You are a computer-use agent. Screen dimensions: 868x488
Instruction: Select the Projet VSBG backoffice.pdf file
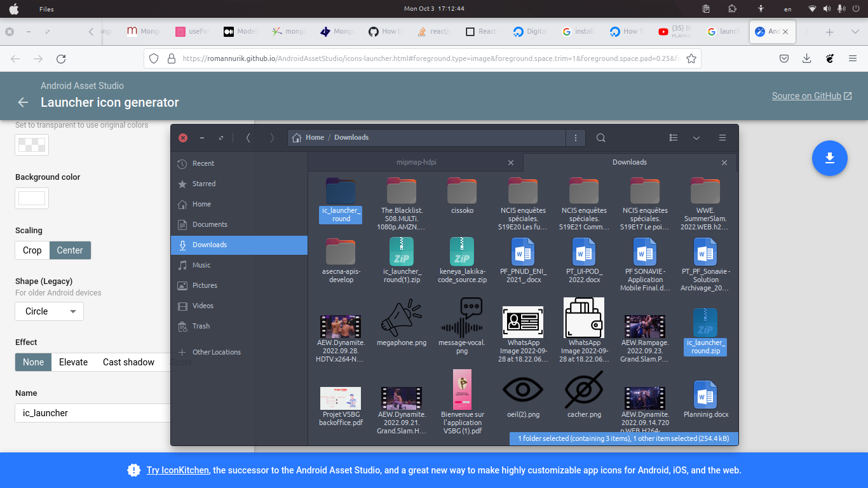341,407
